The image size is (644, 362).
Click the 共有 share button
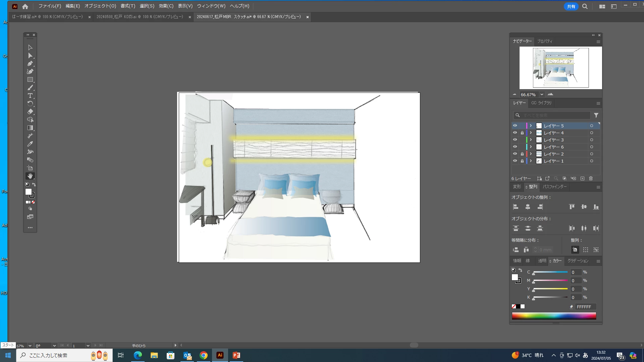coord(571,6)
